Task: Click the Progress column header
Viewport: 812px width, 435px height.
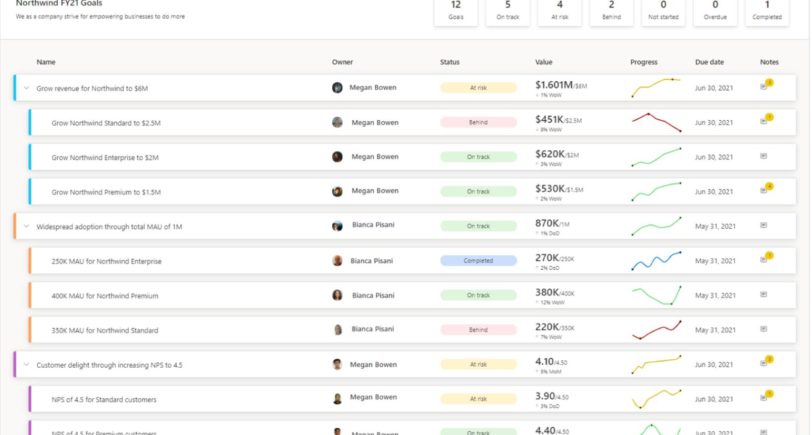Action: tap(644, 62)
